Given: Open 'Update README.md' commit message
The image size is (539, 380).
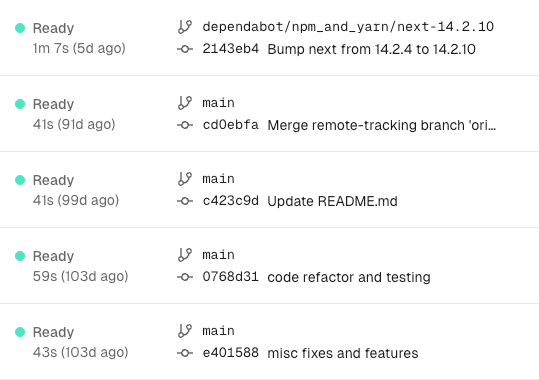Looking at the screenshot, I should click(332, 201).
